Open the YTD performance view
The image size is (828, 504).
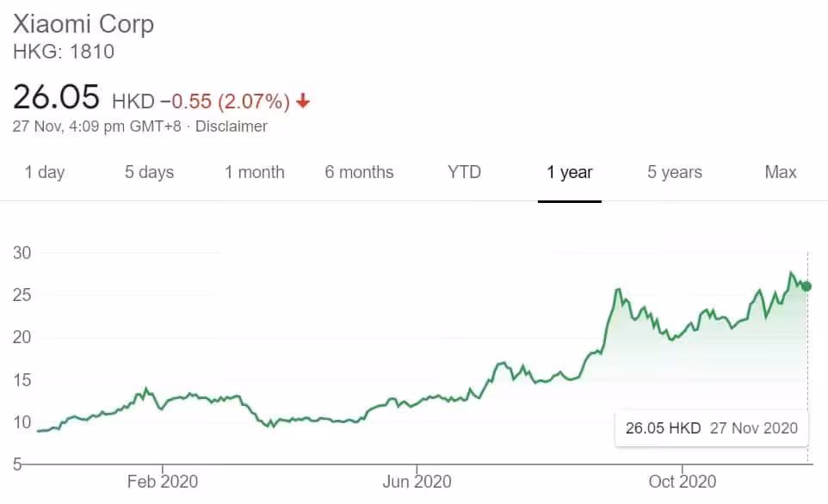[x=465, y=172]
